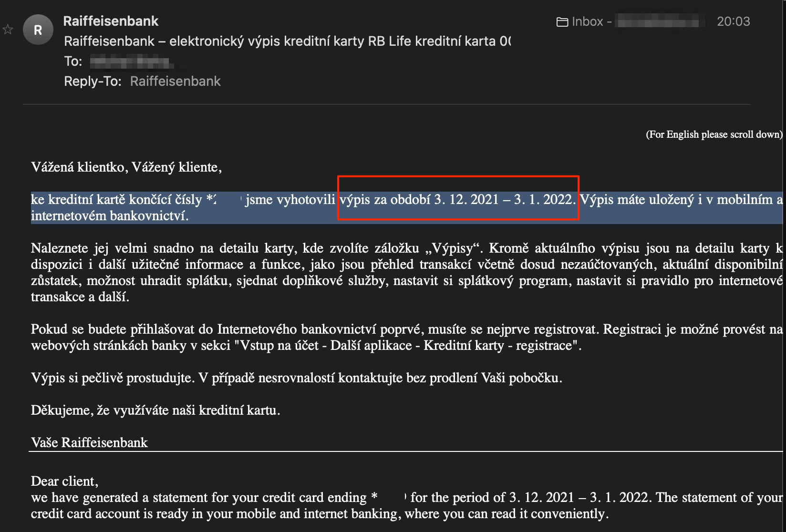
Task: Click text 'výpis za období 3. 12. 2021 – 3. 1. 2022.'
Action: click(458, 199)
